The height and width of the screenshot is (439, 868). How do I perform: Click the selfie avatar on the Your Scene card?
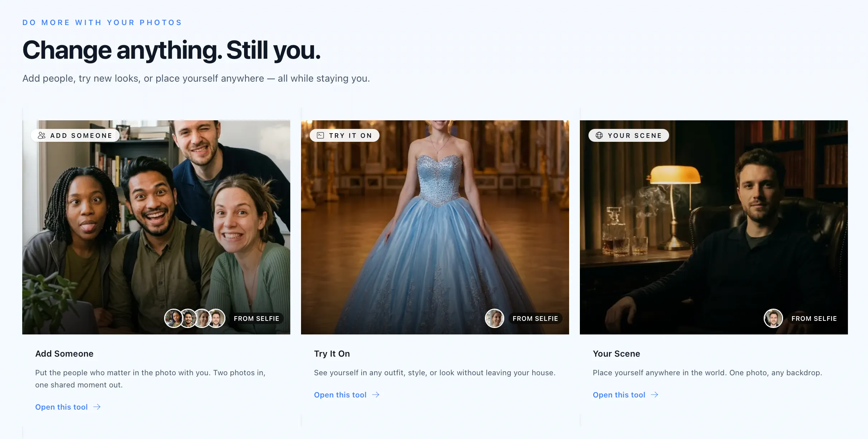[x=773, y=318]
